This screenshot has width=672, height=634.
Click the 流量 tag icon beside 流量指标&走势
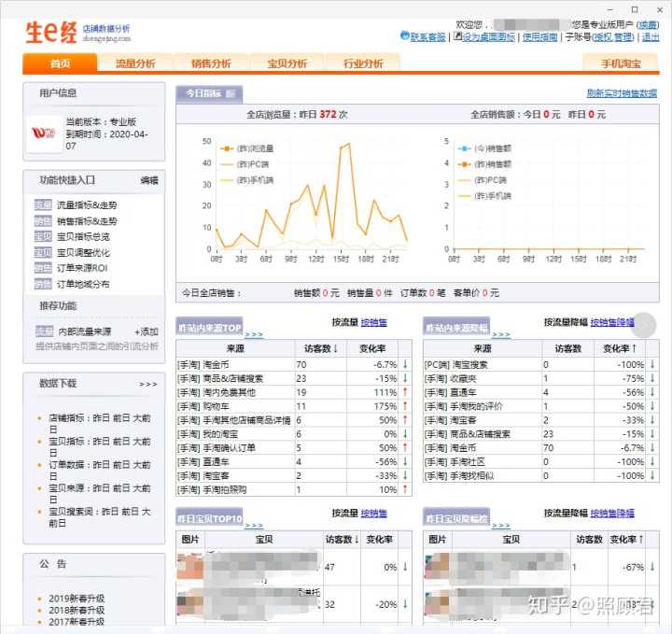[43, 204]
